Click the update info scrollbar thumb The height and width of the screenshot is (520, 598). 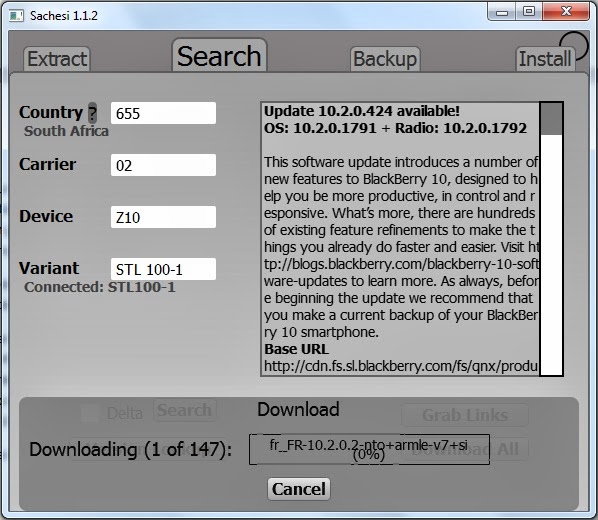552,119
